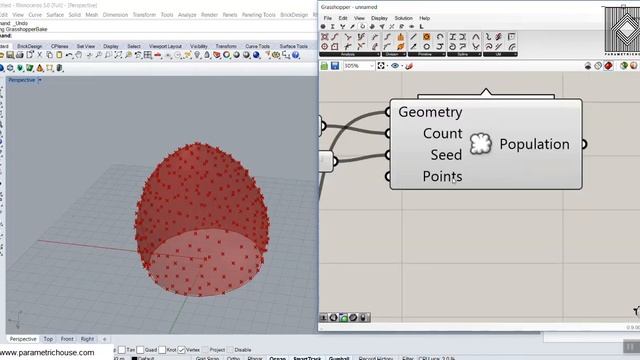
Task: Click the orange cone icon in Rhino's second toolbar row
Action: pos(40,68)
